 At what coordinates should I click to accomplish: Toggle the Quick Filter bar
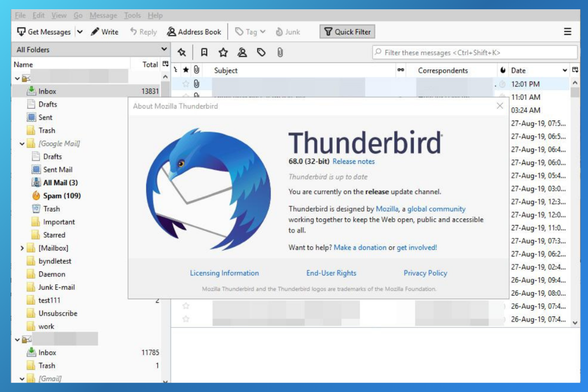click(x=347, y=32)
